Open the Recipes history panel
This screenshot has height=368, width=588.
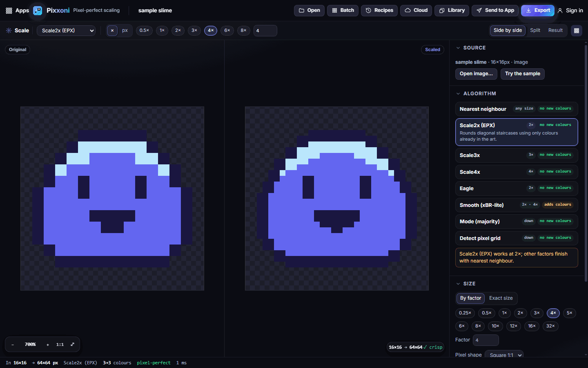point(379,11)
